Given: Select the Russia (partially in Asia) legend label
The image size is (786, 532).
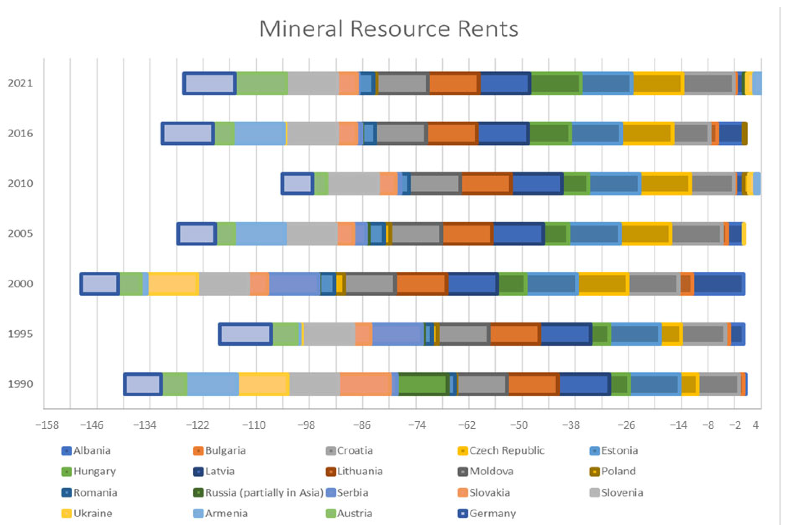Looking at the screenshot, I should tap(264, 492).
